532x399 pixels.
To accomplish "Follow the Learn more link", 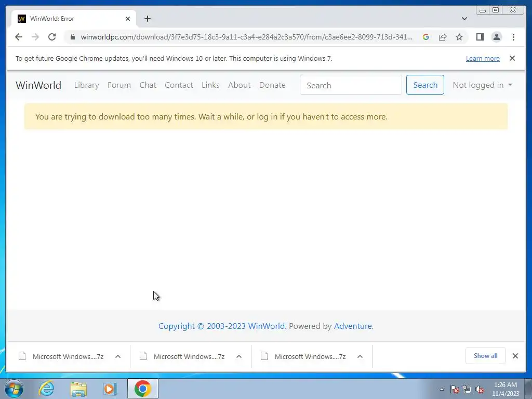I will tap(483, 58).
